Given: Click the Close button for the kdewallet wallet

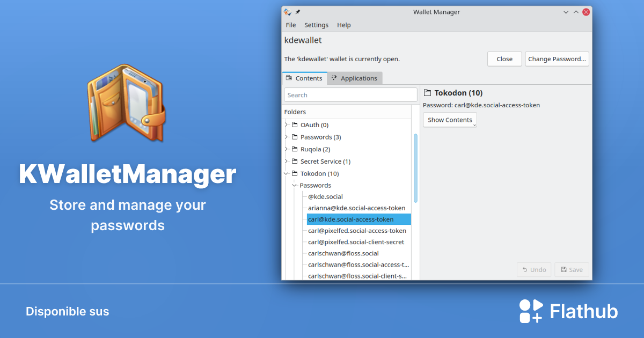Looking at the screenshot, I should point(504,58).
